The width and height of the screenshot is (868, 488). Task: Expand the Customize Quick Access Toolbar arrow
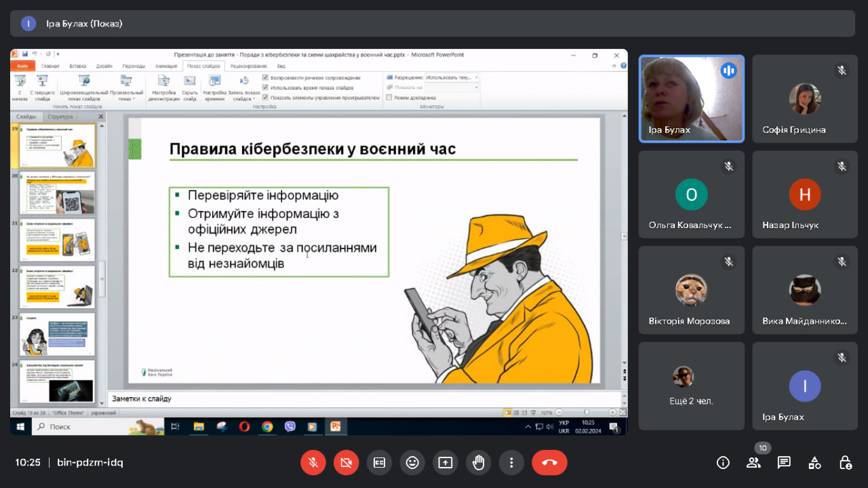tap(58, 54)
